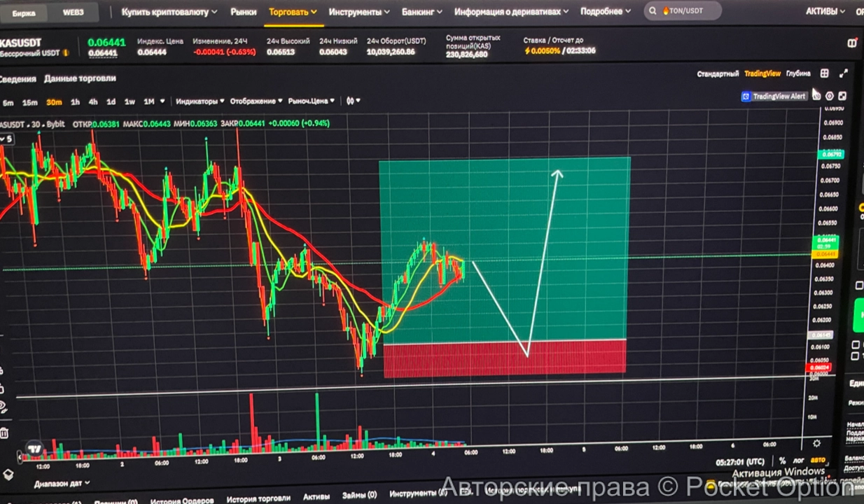Click the Данные торговли link
This screenshot has height=504, width=864.
click(80, 78)
